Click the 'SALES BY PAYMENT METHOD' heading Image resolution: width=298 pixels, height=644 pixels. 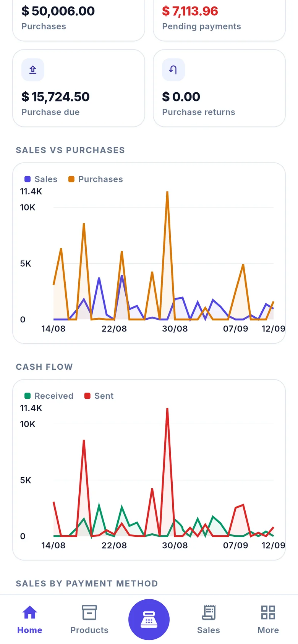tap(87, 584)
